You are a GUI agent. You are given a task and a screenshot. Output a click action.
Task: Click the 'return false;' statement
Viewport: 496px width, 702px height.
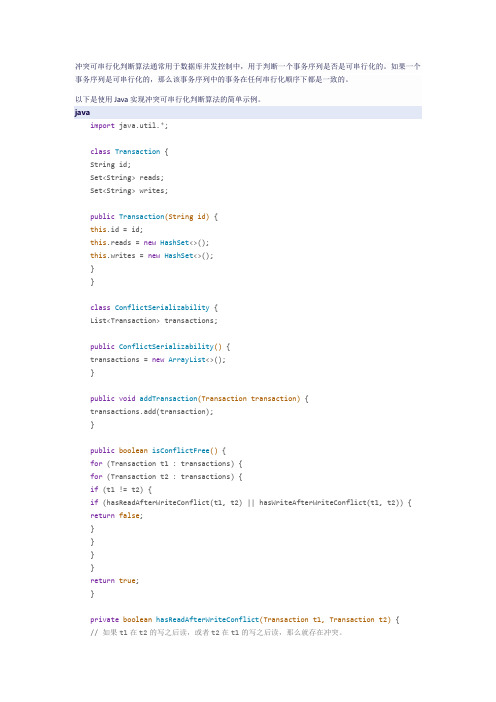[x=116, y=516]
